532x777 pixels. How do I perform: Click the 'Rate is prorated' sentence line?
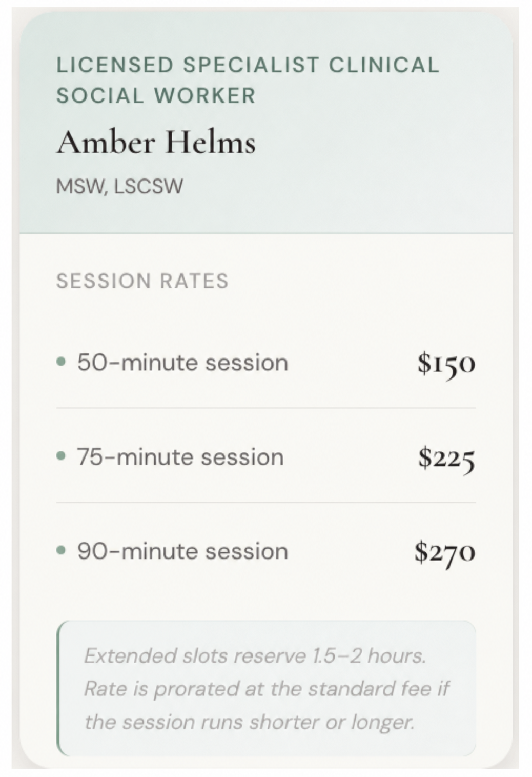coord(267,689)
